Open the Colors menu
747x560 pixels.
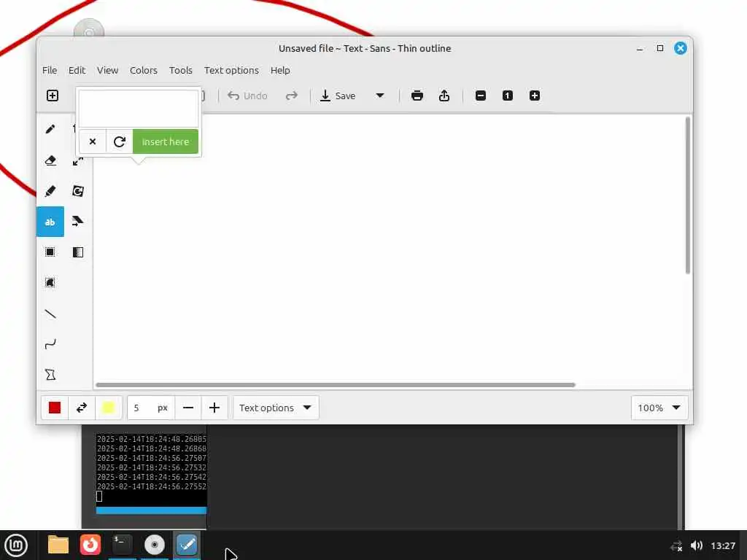(144, 70)
